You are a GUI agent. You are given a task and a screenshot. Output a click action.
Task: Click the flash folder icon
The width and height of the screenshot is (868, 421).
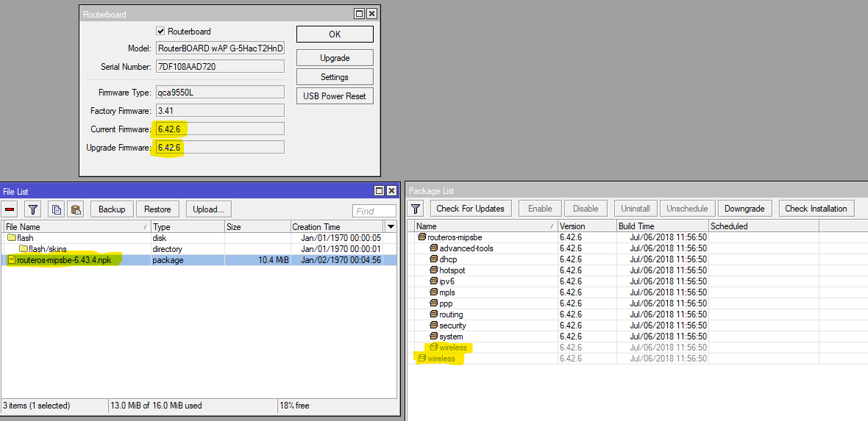point(12,238)
